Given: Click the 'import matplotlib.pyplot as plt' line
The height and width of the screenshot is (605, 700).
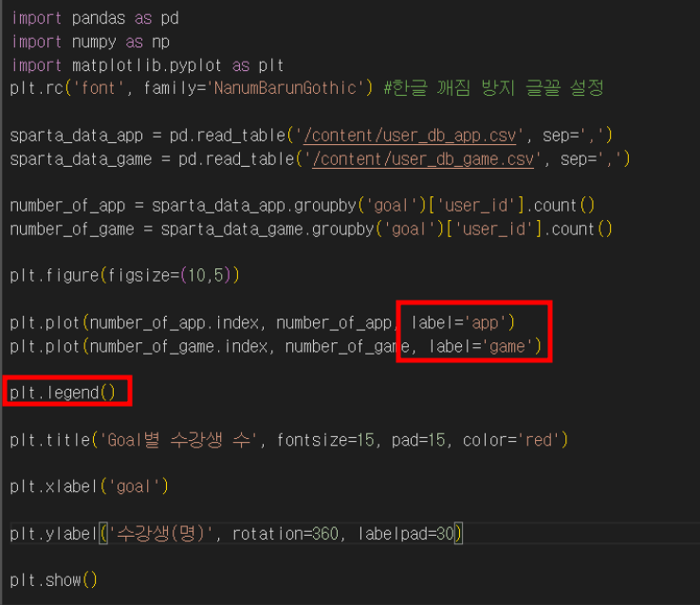Looking at the screenshot, I should [x=148, y=65].
